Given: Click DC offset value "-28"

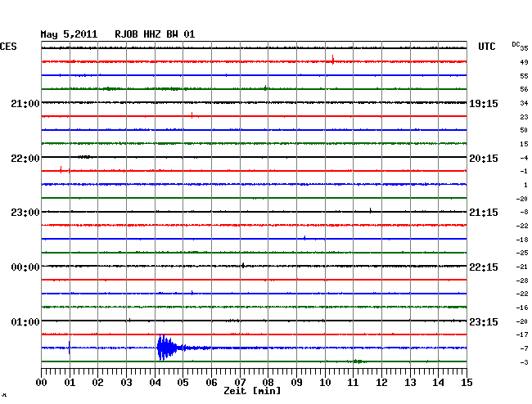Looking at the screenshot, I should coord(522,281).
